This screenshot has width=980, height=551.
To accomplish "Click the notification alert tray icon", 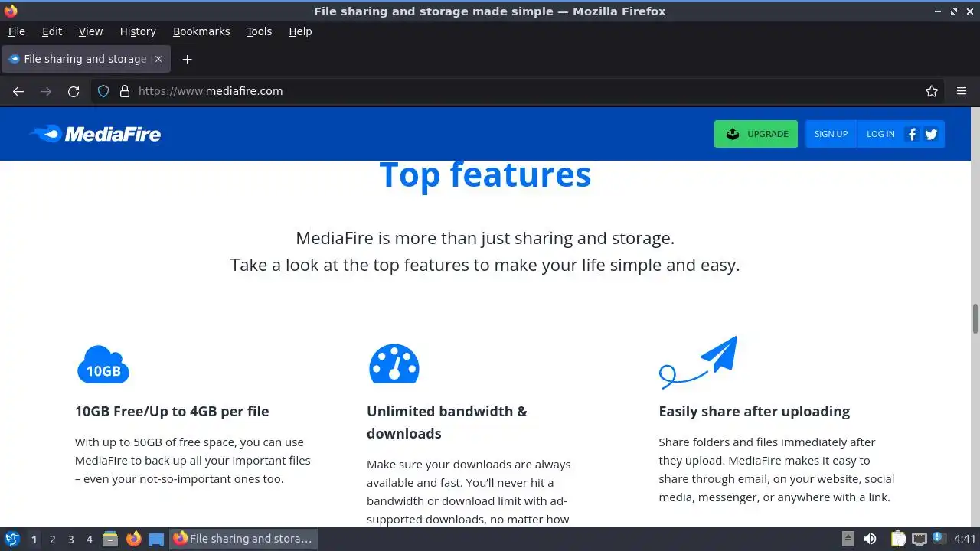I will tap(938, 538).
